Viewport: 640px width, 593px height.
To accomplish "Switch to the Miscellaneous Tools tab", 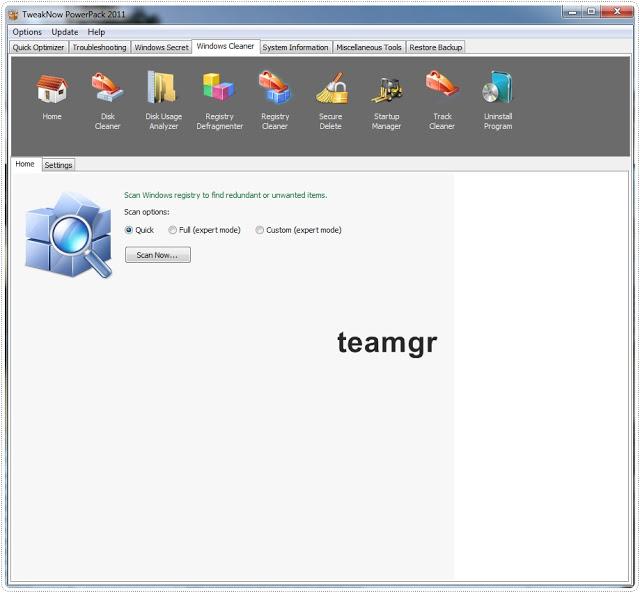I will [x=369, y=47].
